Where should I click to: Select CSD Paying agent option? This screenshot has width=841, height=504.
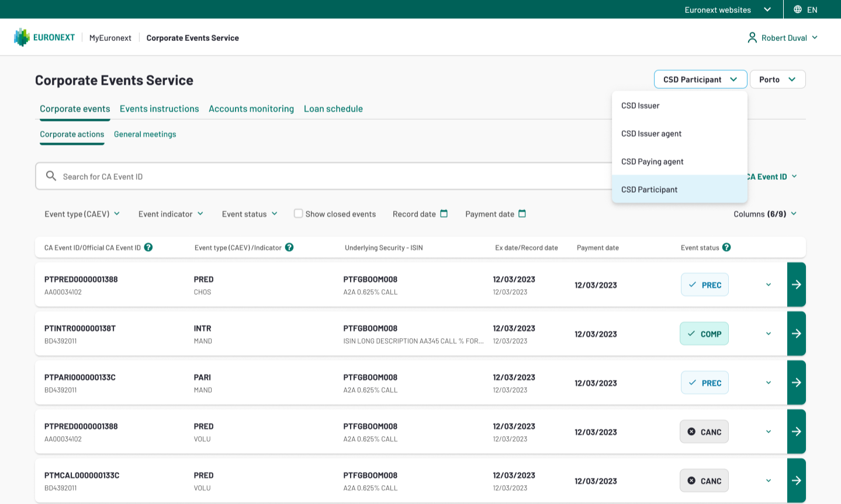[x=680, y=161]
